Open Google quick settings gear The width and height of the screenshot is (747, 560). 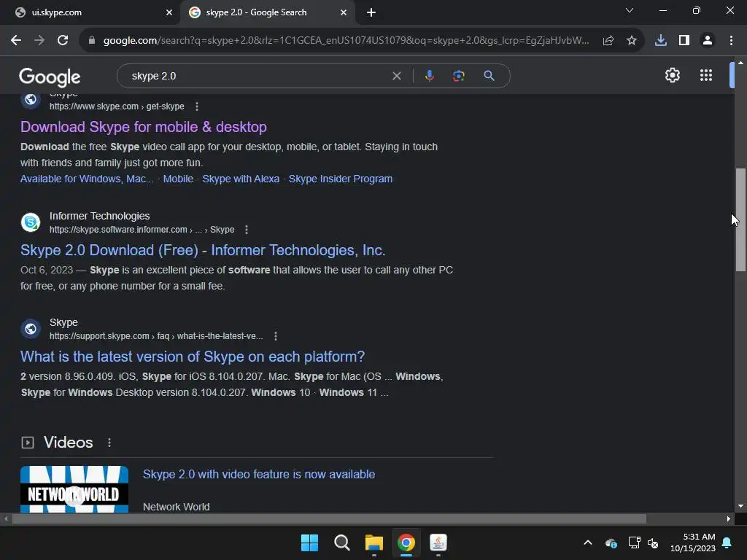[672, 75]
